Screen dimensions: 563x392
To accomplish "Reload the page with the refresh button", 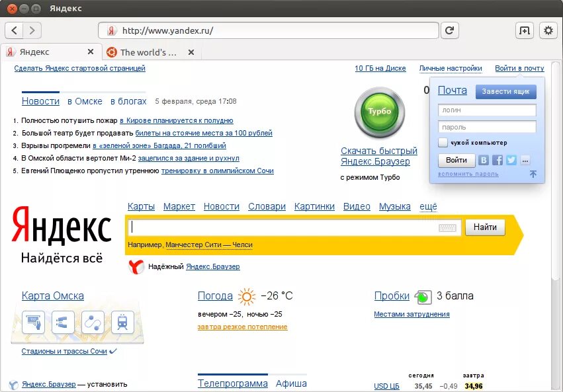I will click(x=449, y=30).
